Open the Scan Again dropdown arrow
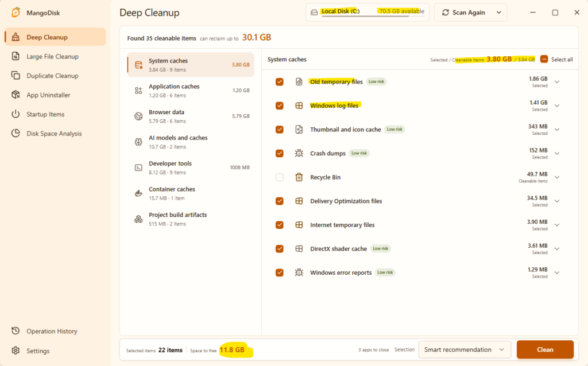 [499, 13]
